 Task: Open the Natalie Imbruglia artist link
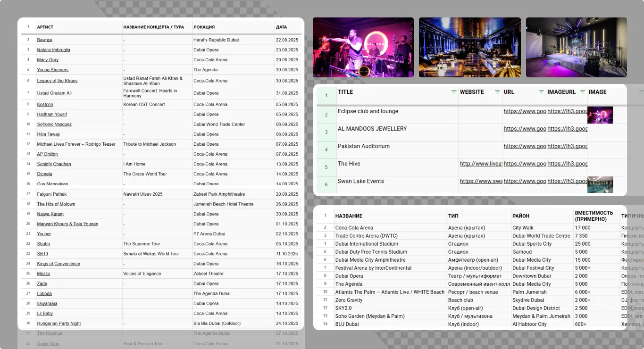(54, 50)
